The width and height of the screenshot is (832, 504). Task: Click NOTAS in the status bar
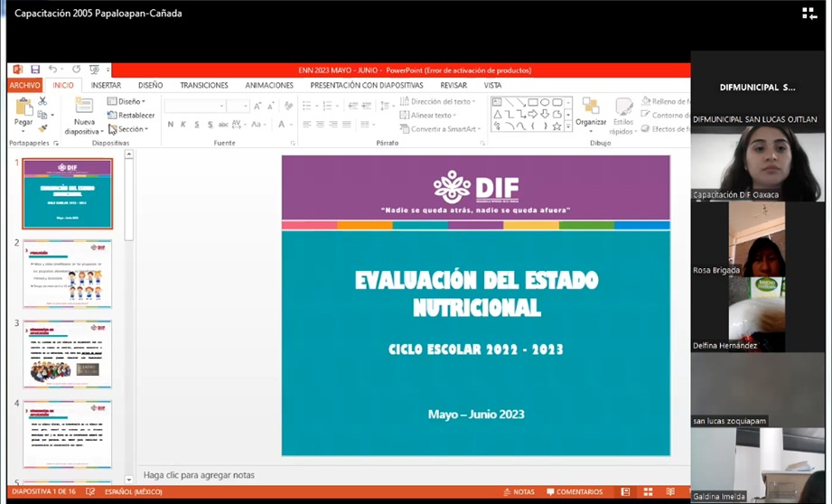coord(519,491)
